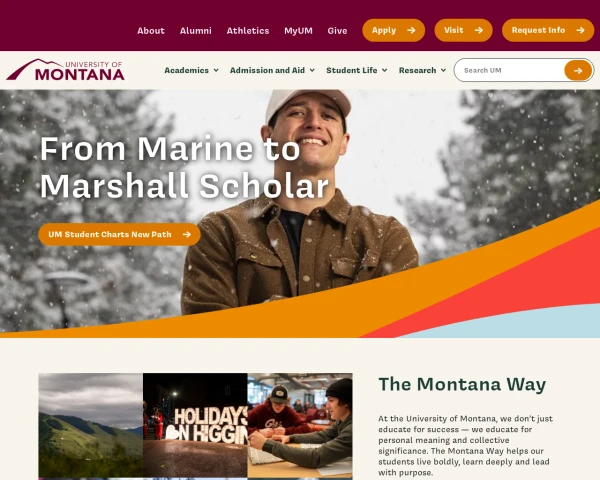Click the arrow icon on Visit button

click(479, 30)
